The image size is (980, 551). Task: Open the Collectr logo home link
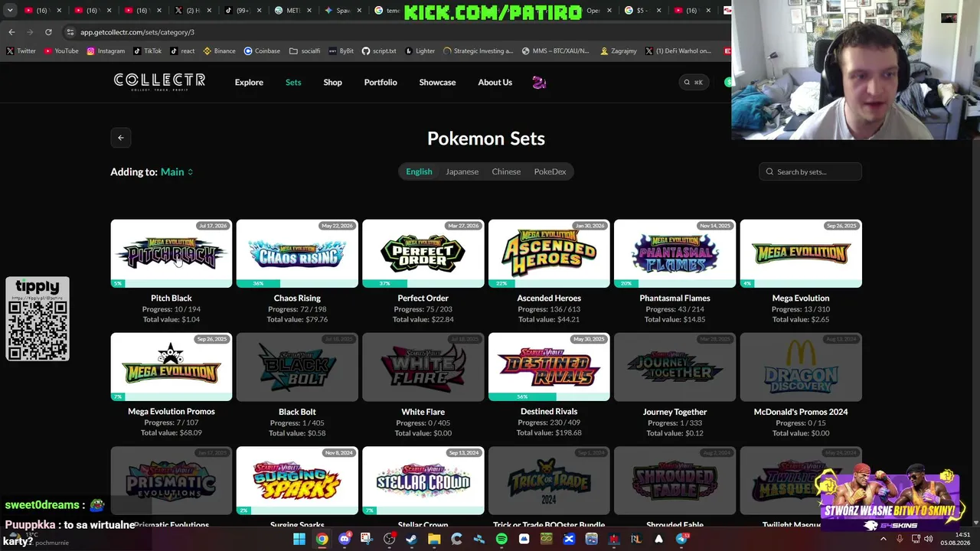(159, 82)
